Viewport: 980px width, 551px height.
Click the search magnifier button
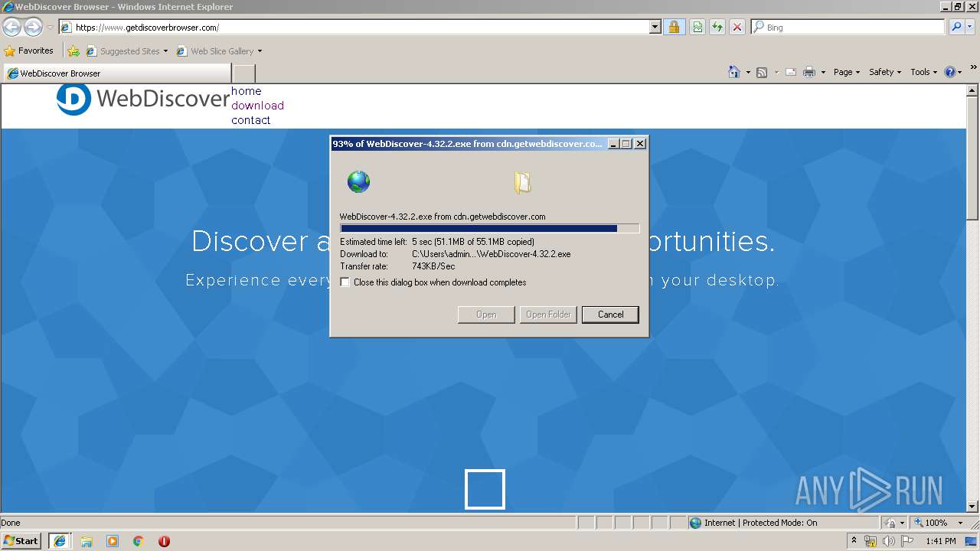pyautogui.click(x=955, y=28)
